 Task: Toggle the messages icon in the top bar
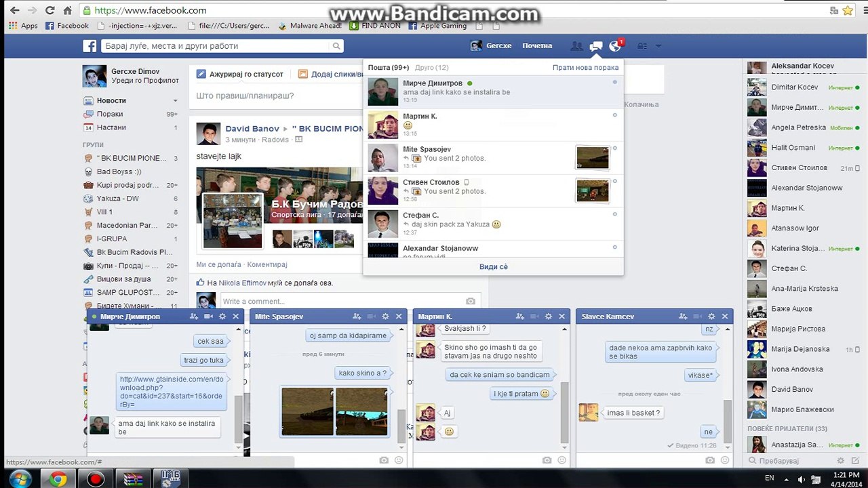[x=596, y=46]
